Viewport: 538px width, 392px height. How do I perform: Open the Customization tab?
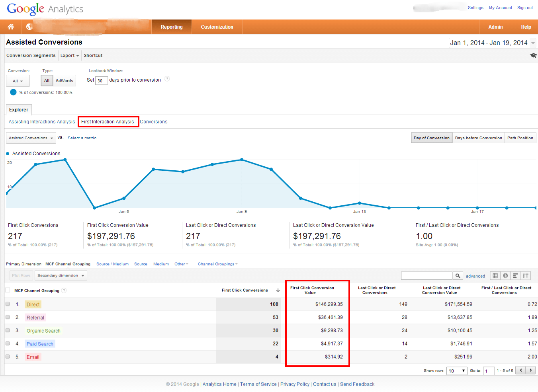(x=217, y=27)
